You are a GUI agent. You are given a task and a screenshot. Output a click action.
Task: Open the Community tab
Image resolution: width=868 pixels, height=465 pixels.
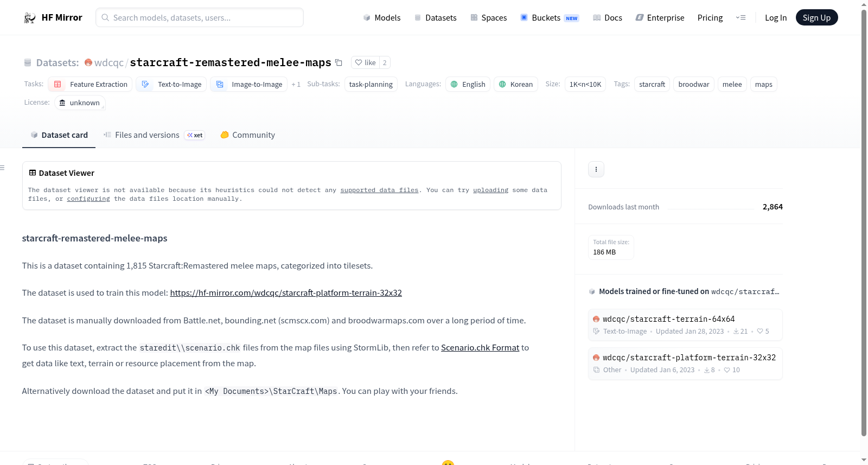point(247,135)
